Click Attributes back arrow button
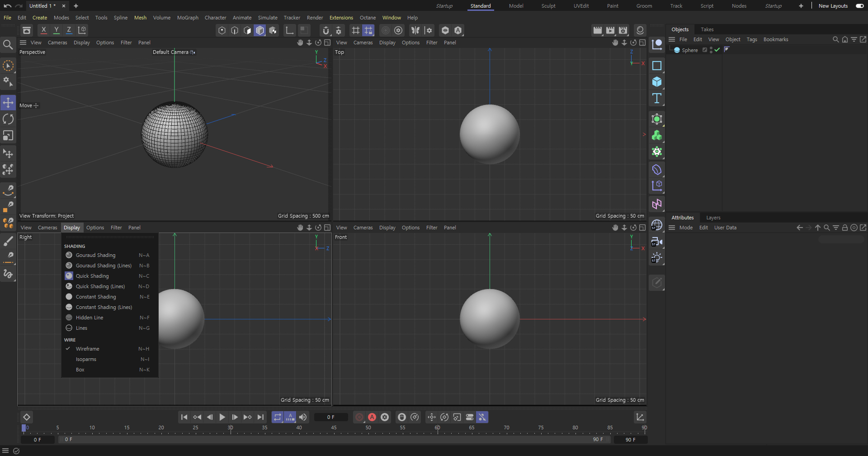 click(799, 228)
